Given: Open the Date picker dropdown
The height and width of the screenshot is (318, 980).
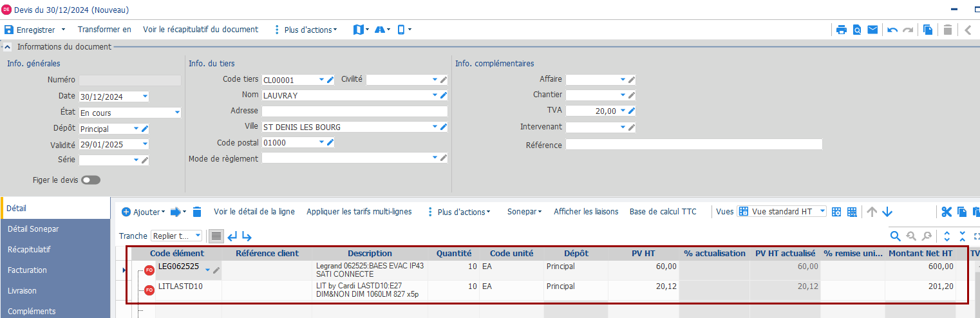Looking at the screenshot, I should (x=145, y=97).
